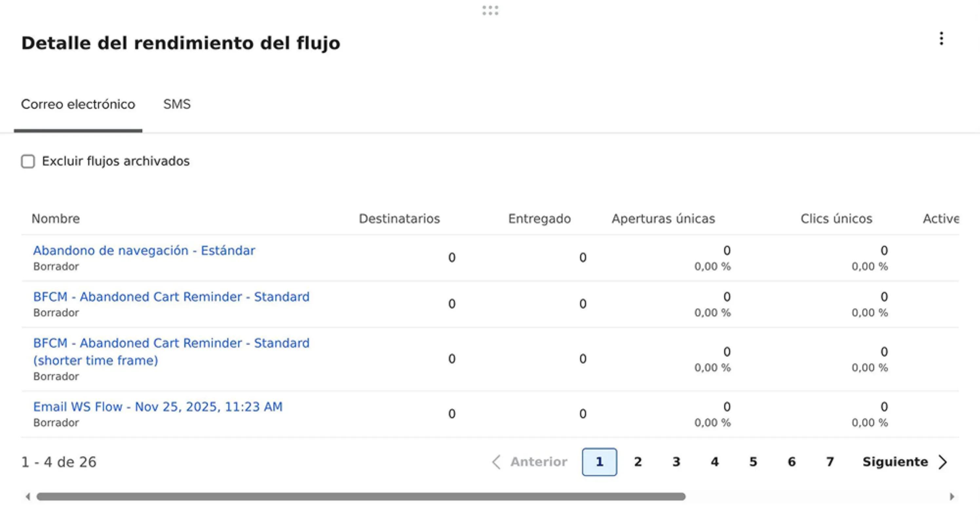Viewport: 980px width, 524px height.
Task: Click the Anterior left chevron arrow
Action: 496,462
